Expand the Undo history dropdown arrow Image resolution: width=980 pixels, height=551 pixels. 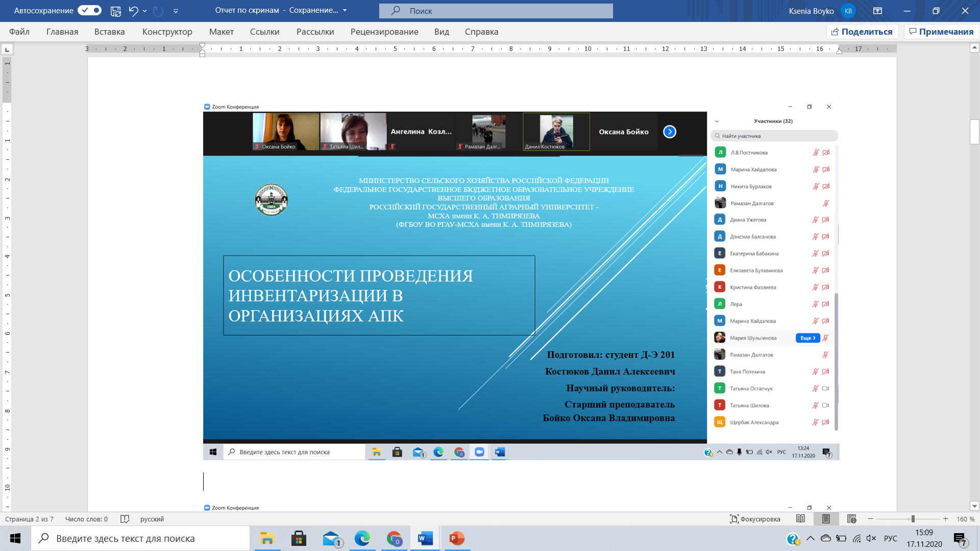(x=145, y=11)
